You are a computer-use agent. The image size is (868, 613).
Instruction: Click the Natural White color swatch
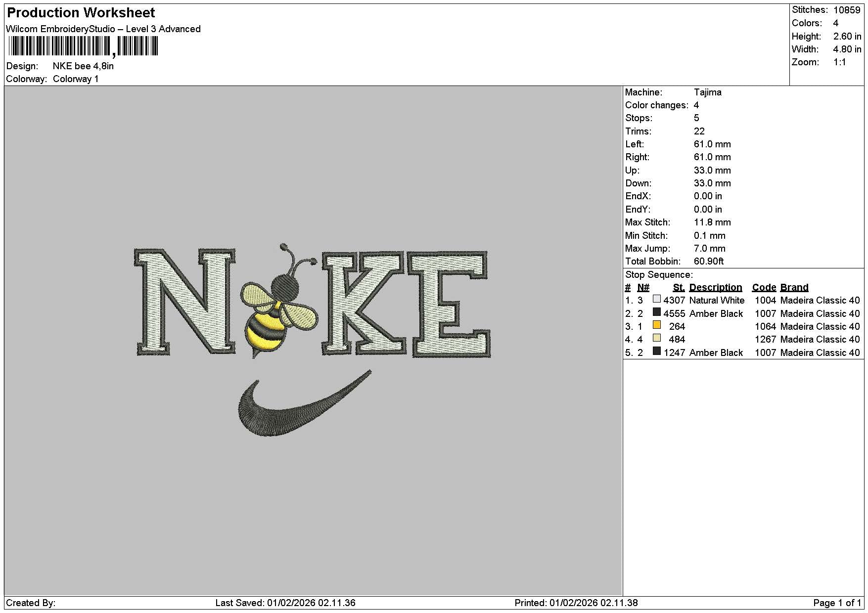(x=656, y=299)
